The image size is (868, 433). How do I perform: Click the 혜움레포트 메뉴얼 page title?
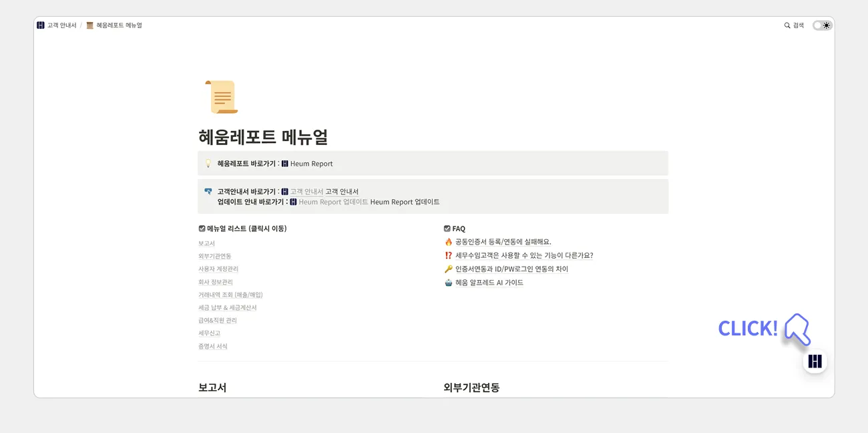(263, 137)
